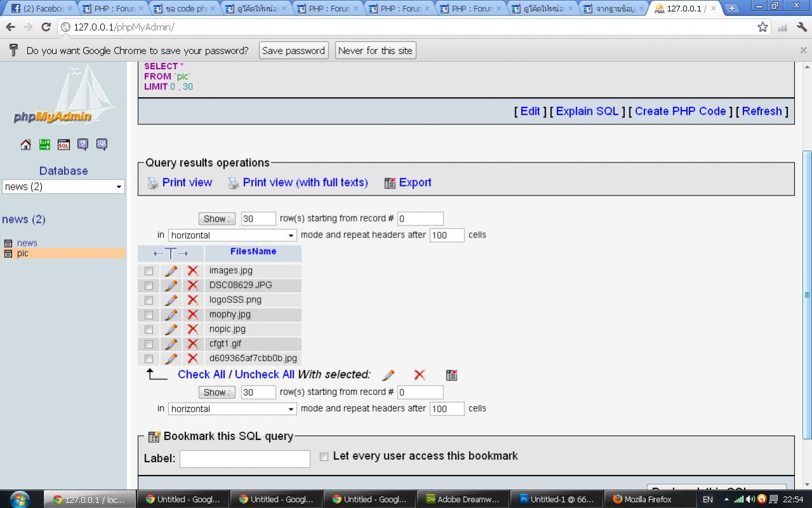Select the news table in sidebar
Image resolution: width=812 pixels, height=508 pixels.
tap(27, 243)
